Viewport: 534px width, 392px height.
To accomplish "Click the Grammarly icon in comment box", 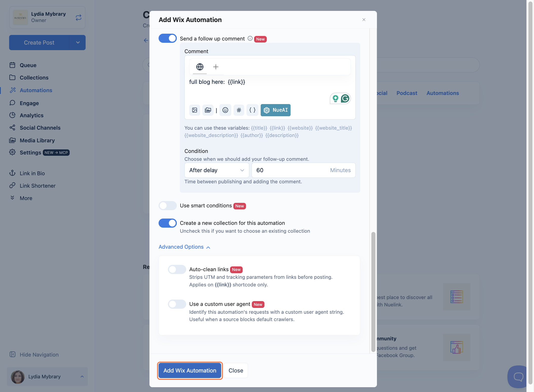I will (x=345, y=98).
